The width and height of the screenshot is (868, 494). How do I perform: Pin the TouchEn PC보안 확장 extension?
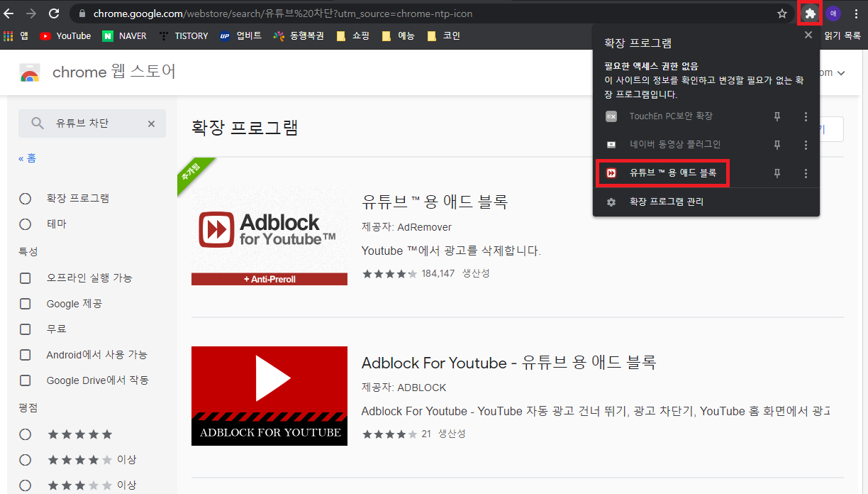point(777,116)
